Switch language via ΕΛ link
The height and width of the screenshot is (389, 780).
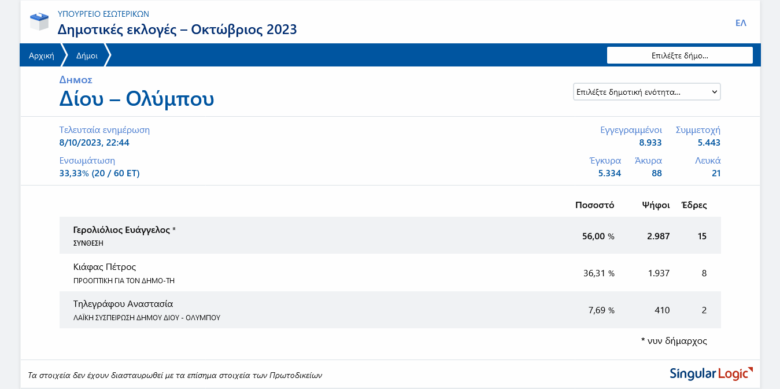(x=741, y=23)
